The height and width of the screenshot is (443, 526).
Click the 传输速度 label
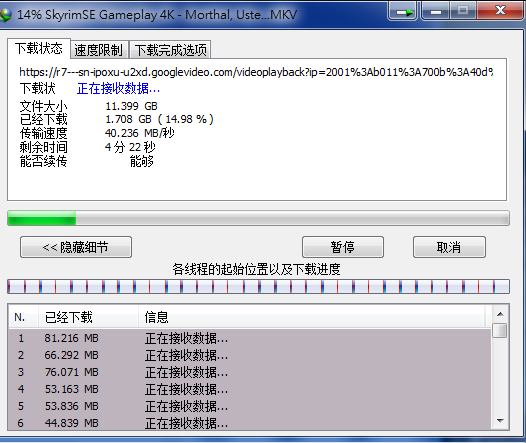[x=44, y=133]
